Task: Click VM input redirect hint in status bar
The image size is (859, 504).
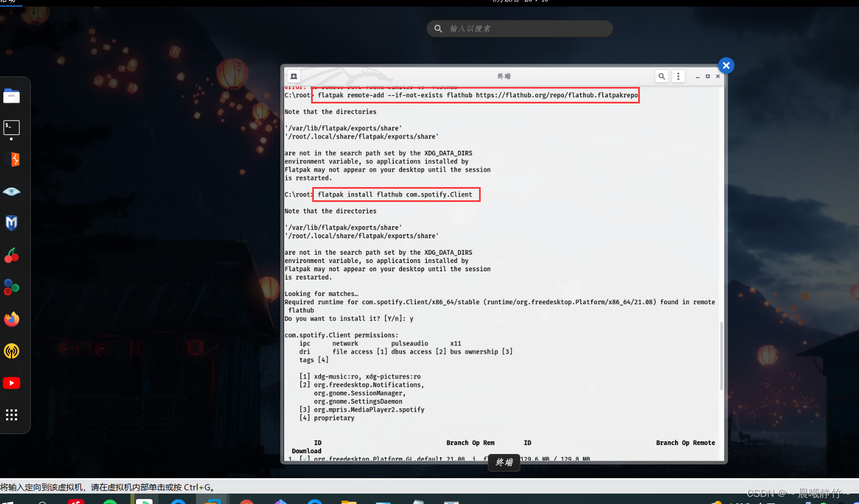Action: (107, 487)
